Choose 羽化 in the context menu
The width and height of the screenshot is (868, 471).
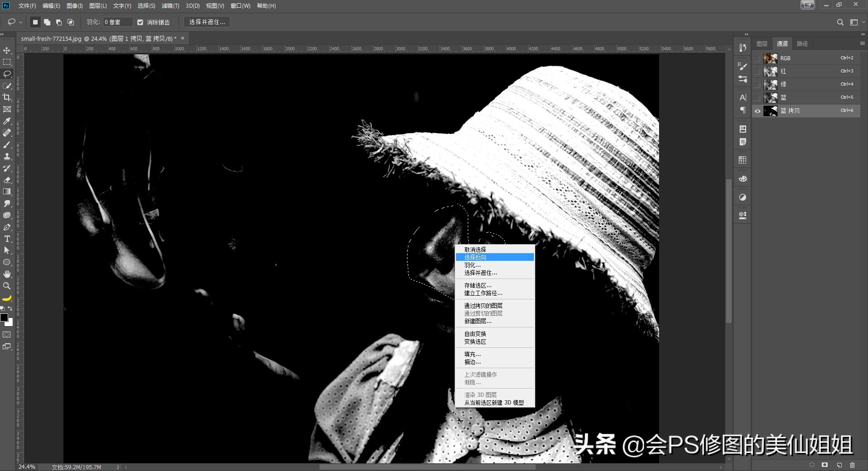471,264
